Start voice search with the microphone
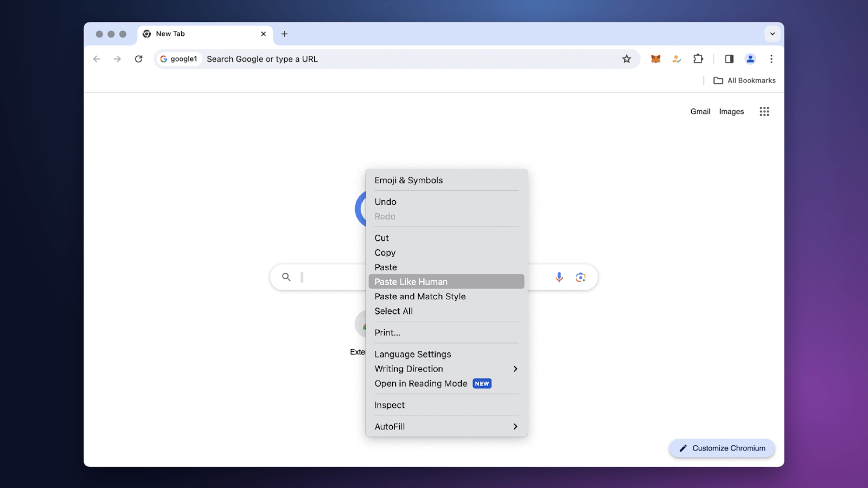This screenshot has width=868, height=488. click(x=559, y=277)
